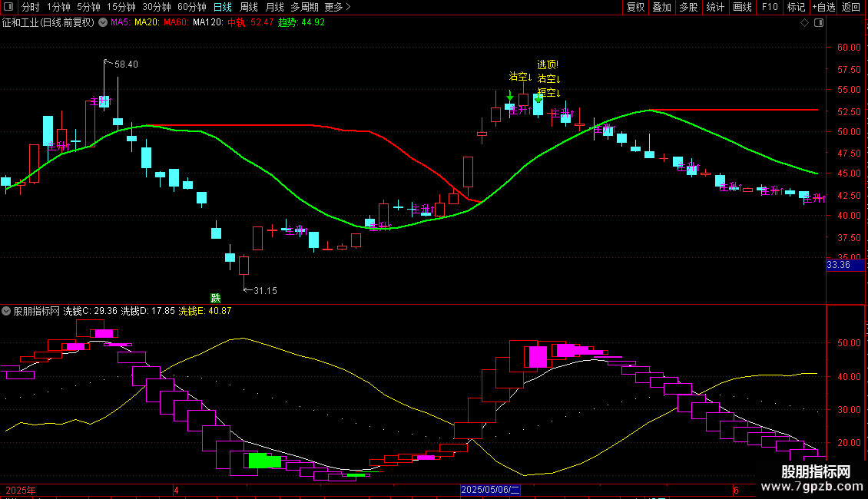Click the MA120 indicator label
868x499 pixels.
tap(208, 23)
